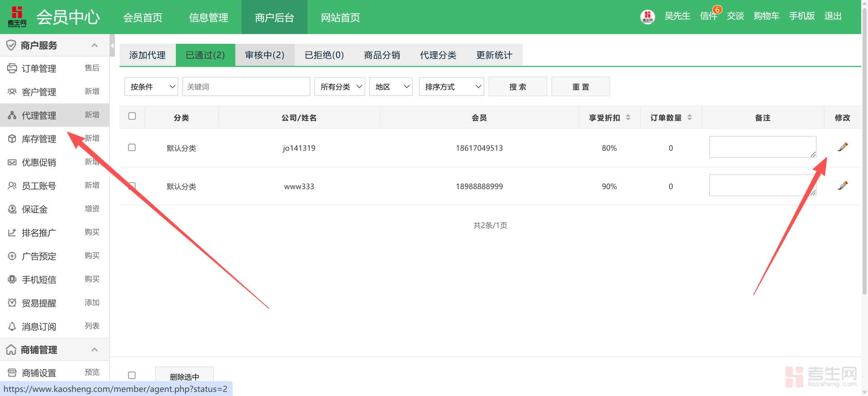
Task: Open the 按条件 dropdown
Action: point(151,87)
